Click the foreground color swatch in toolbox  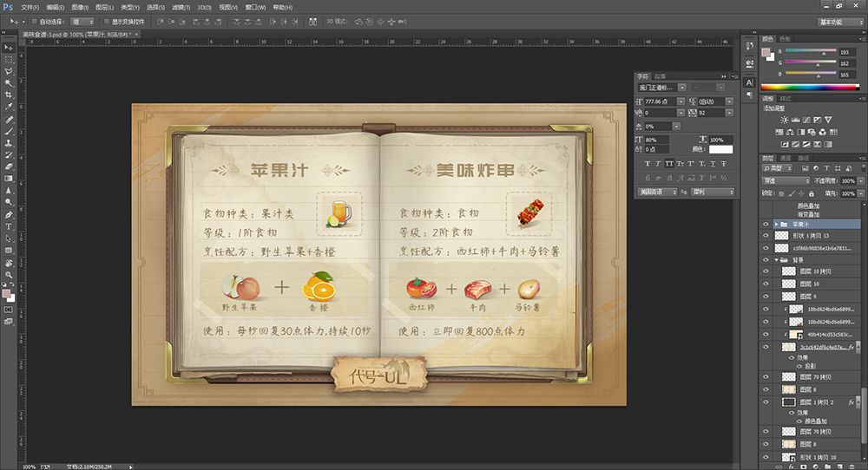(x=7, y=293)
